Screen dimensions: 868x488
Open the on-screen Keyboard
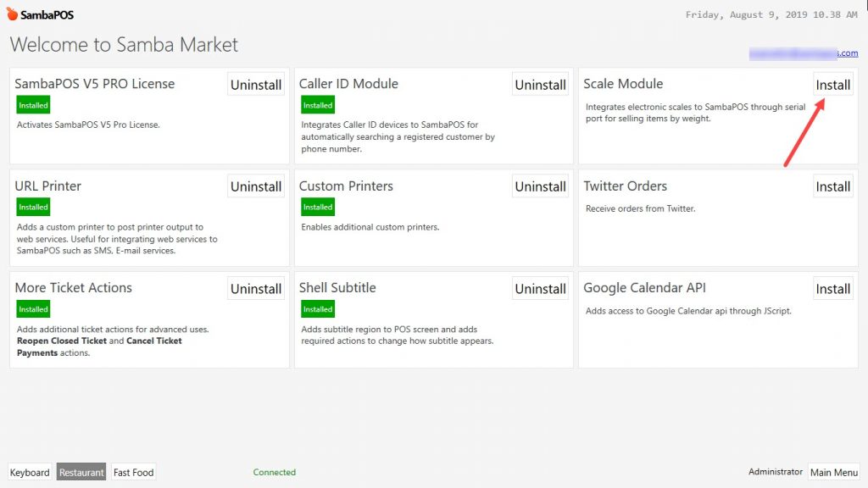pyautogui.click(x=30, y=472)
